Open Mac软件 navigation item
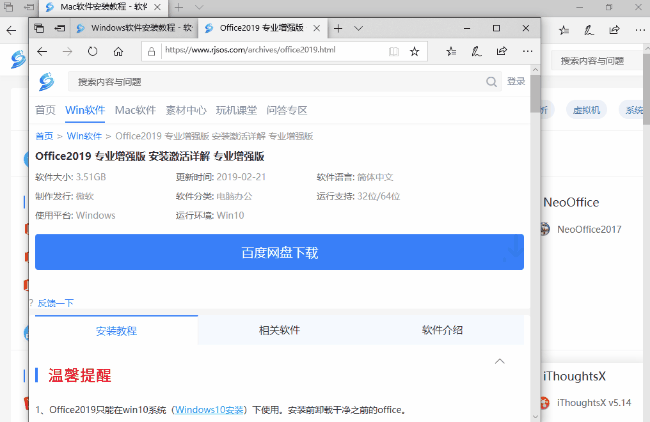This screenshot has width=650, height=422. tap(135, 110)
